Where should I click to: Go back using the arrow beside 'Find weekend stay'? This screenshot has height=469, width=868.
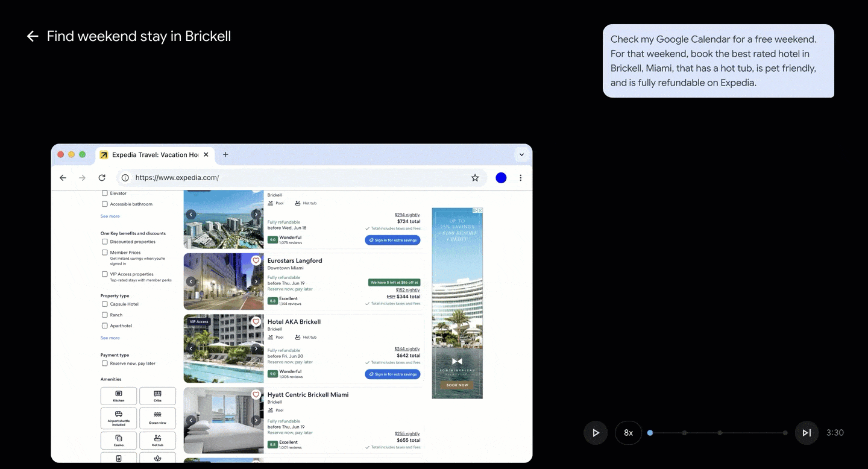click(x=33, y=36)
